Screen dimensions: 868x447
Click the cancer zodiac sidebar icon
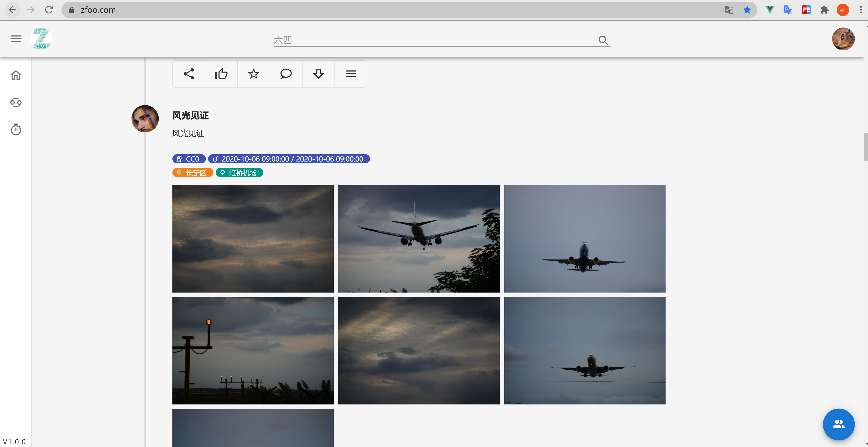[x=16, y=102]
